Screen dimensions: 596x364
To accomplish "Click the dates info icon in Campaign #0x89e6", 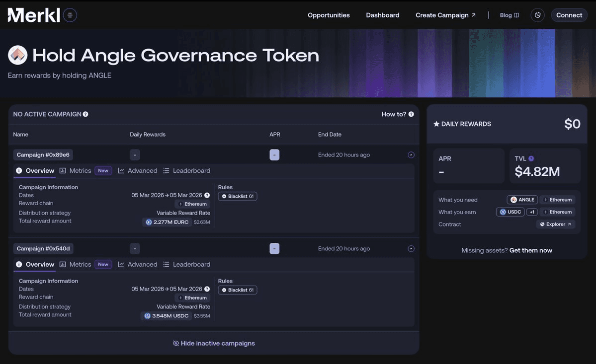I will click(x=207, y=195).
